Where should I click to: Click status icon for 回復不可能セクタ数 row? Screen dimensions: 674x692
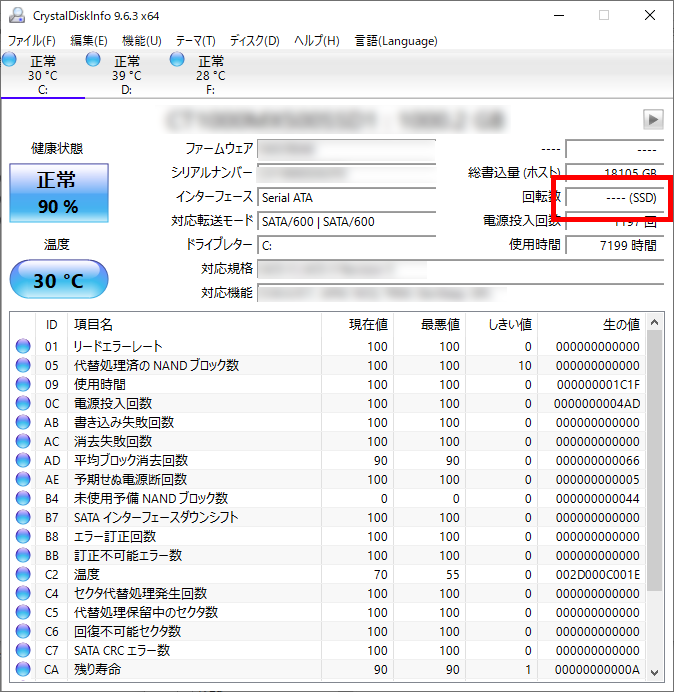tap(23, 631)
